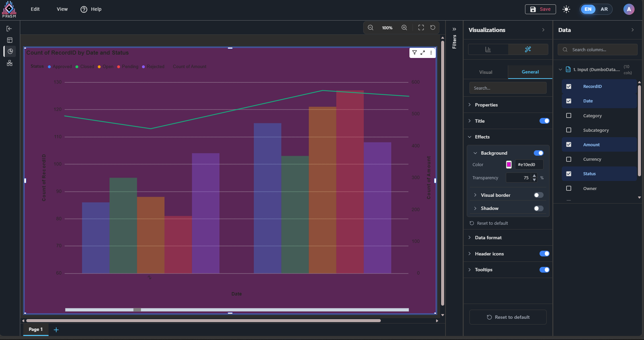
Task: Open the chart's three-dot options menu
Action: tap(431, 53)
